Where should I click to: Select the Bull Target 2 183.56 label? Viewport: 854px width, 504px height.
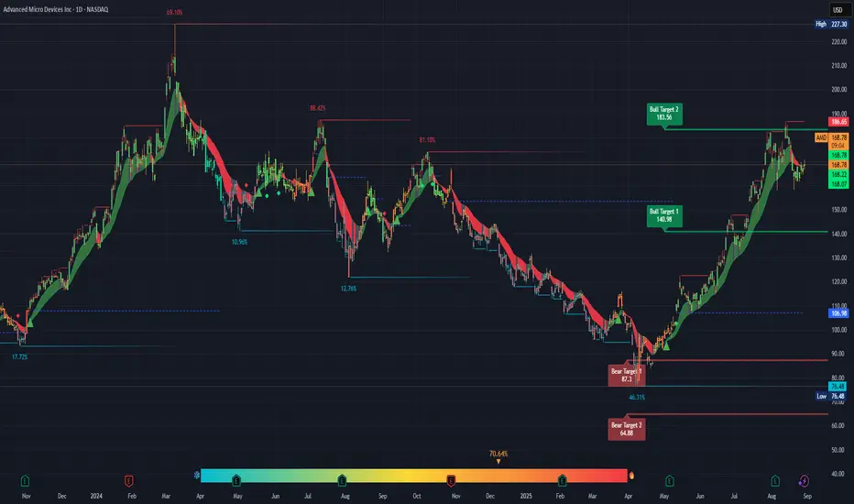[664, 114]
